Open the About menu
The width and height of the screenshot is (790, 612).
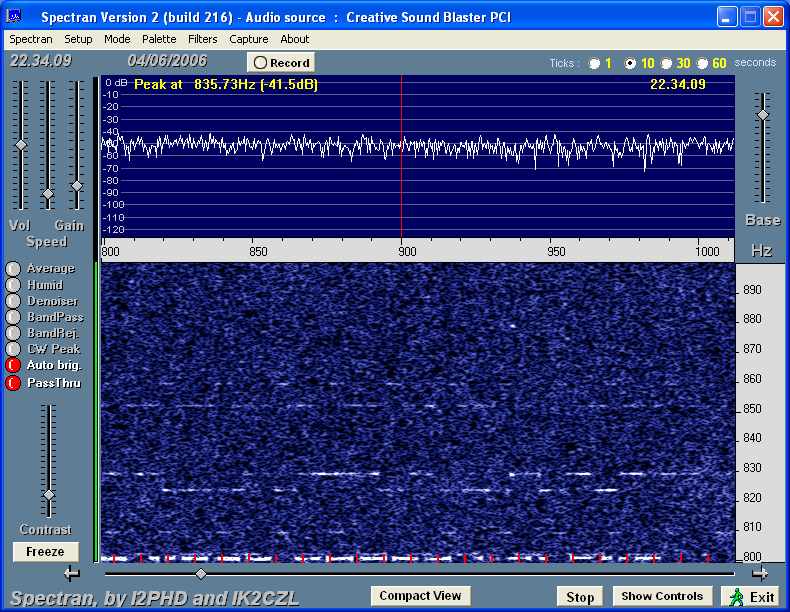294,39
